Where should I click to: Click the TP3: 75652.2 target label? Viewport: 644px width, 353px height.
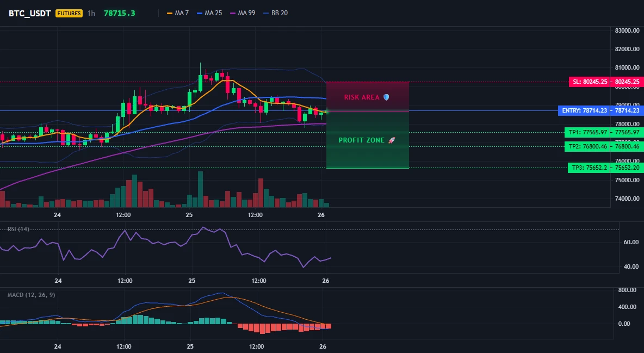coord(589,168)
